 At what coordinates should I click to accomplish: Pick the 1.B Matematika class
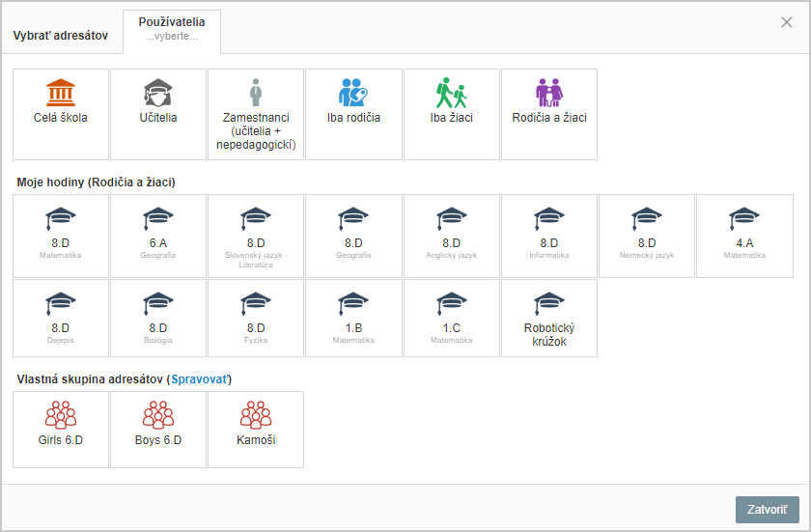(353, 318)
